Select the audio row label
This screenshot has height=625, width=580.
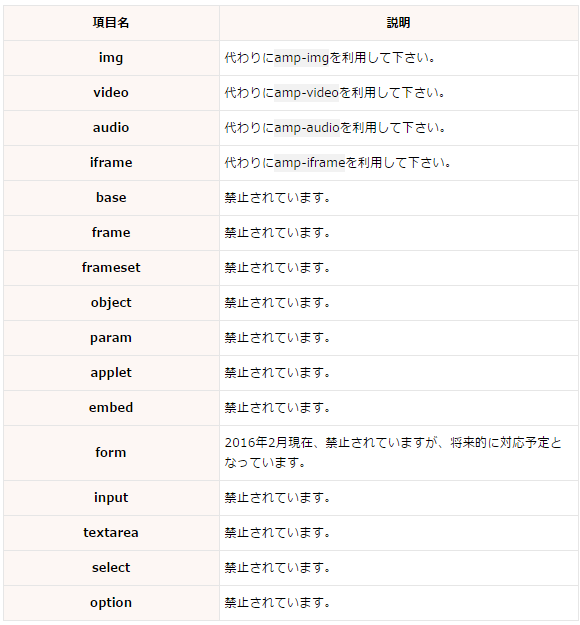[x=111, y=128]
